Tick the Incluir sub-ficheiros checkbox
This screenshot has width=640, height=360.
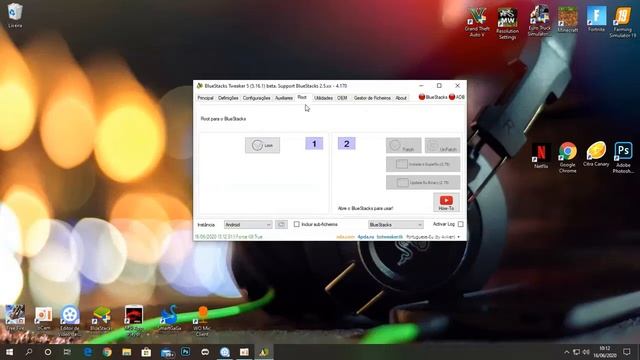(x=297, y=224)
